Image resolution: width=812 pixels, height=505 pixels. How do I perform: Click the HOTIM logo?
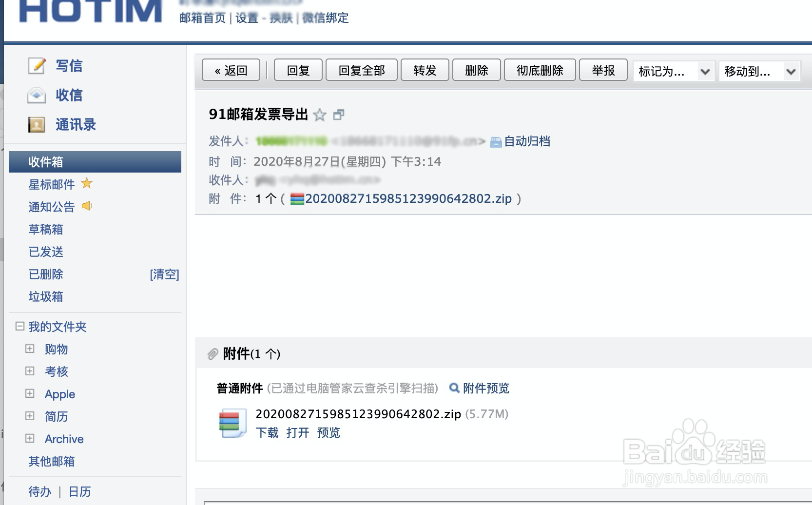click(91, 11)
